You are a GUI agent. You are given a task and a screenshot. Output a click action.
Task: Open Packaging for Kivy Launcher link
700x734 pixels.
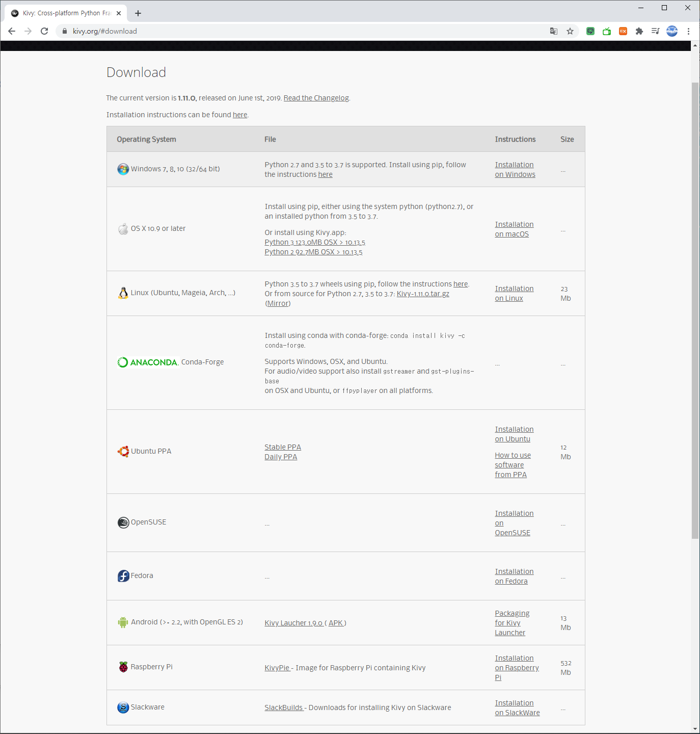click(512, 623)
